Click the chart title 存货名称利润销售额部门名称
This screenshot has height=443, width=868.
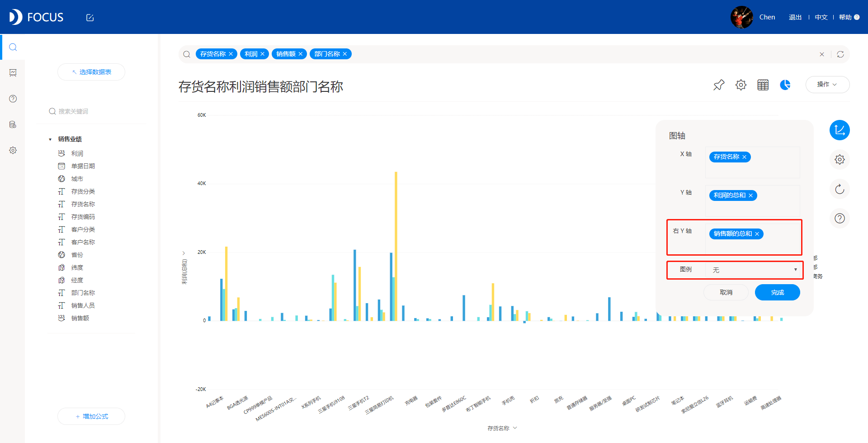coord(261,86)
